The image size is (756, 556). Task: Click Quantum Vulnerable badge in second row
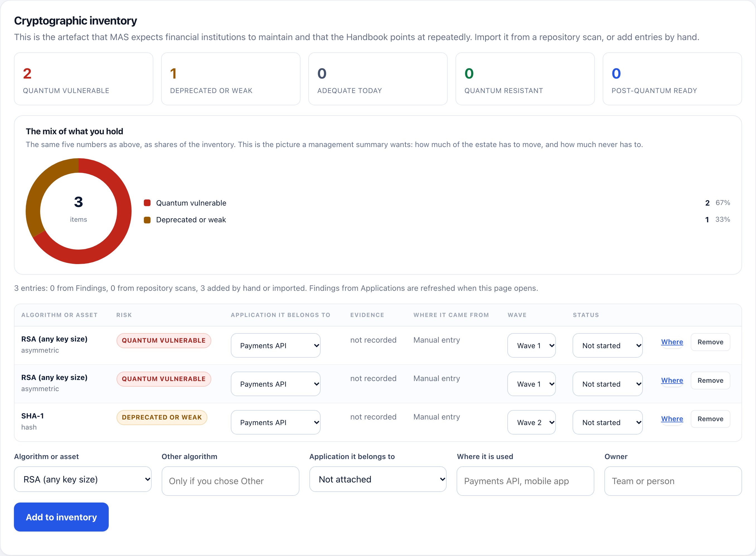(164, 379)
